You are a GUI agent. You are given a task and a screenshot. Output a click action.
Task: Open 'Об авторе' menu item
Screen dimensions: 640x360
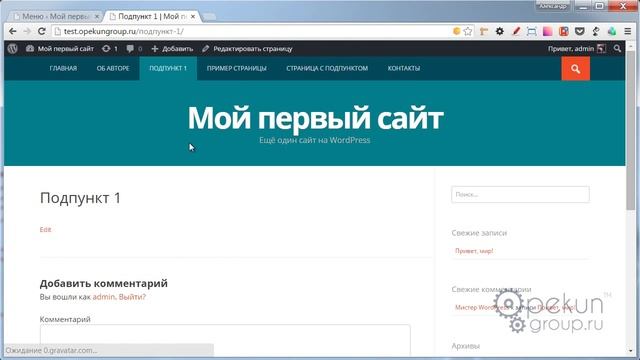pyautogui.click(x=113, y=68)
